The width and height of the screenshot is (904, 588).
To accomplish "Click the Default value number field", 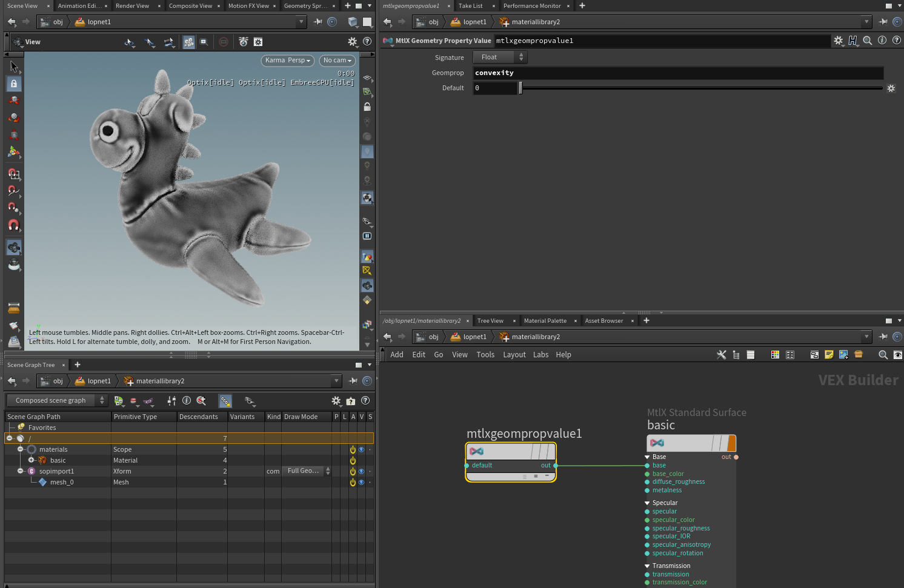I will click(x=495, y=88).
